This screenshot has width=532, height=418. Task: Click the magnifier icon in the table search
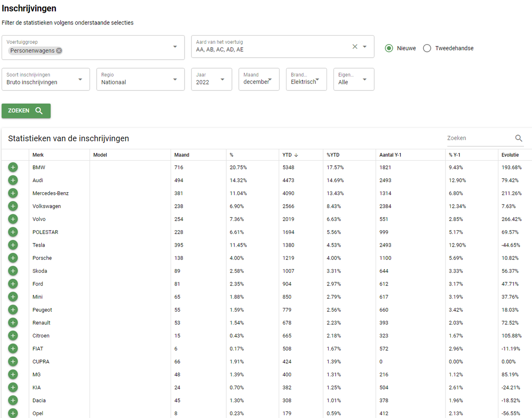click(518, 138)
